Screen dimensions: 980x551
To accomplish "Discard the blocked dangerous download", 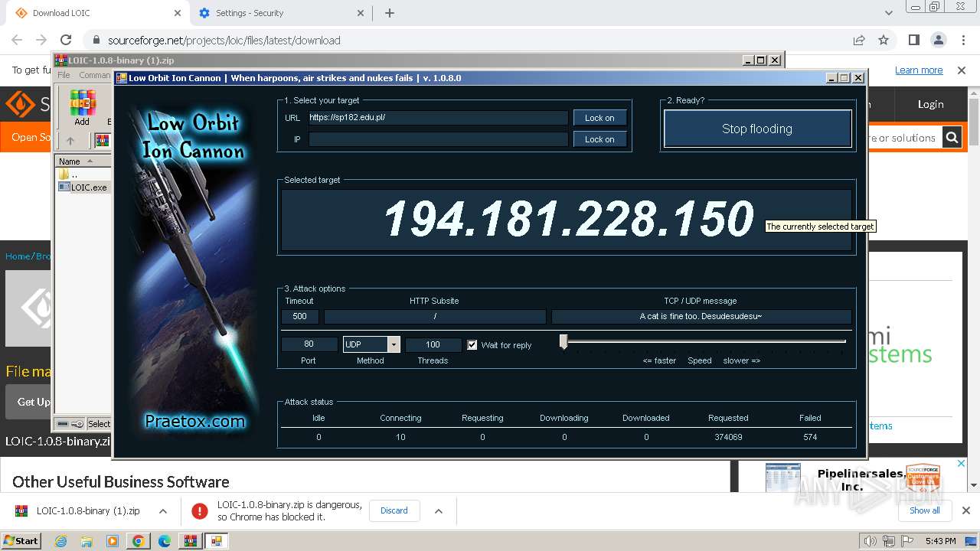I will [394, 510].
